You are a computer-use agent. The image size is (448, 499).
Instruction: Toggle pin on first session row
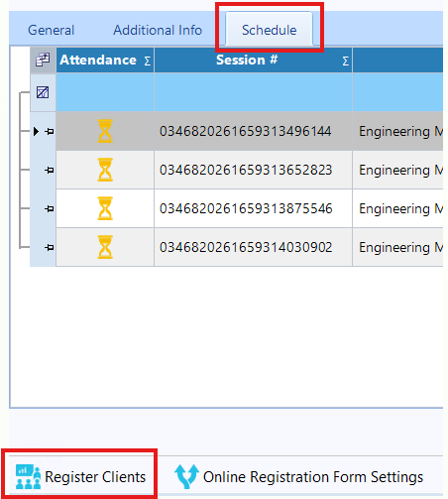point(50,132)
